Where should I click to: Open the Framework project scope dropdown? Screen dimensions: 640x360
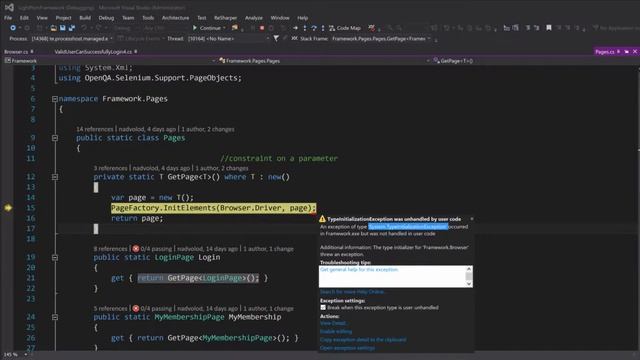110,61
